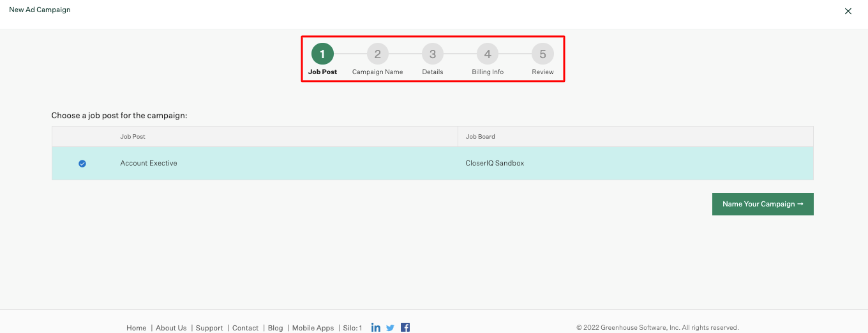Image resolution: width=868 pixels, height=333 pixels.
Task: Open the Support footer link
Action: point(209,328)
